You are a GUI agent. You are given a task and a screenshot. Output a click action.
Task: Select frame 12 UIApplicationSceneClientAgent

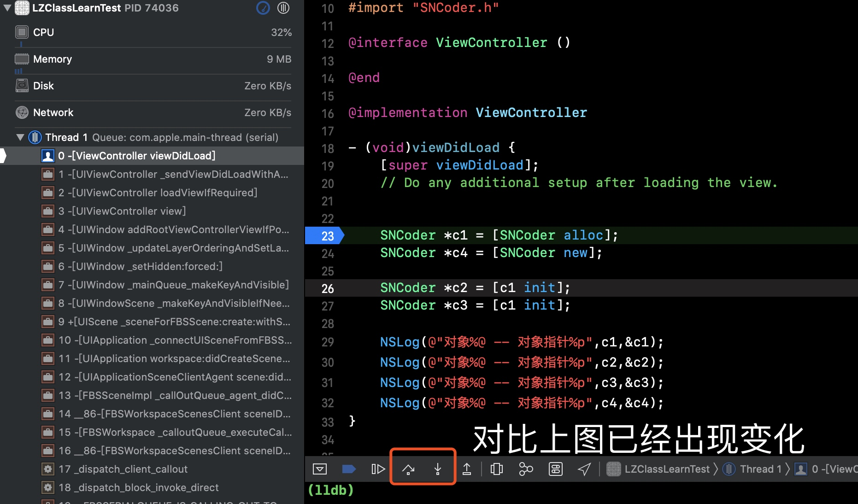click(x=152, y=377)
